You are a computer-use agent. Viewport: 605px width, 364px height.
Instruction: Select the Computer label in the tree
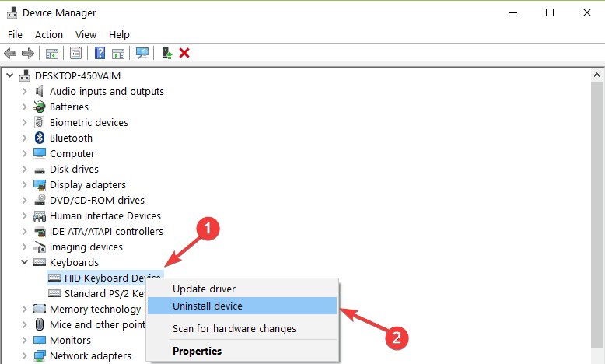tap(72, 153)
